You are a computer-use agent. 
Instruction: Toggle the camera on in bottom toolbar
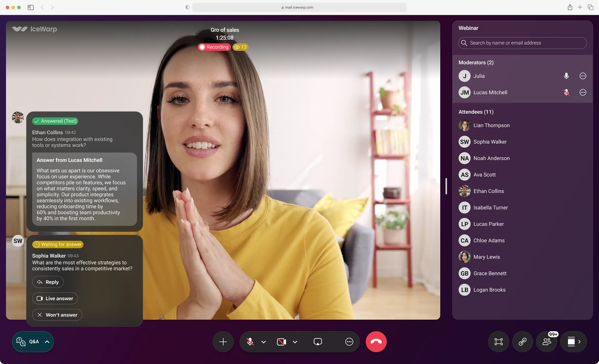[281, 341]
